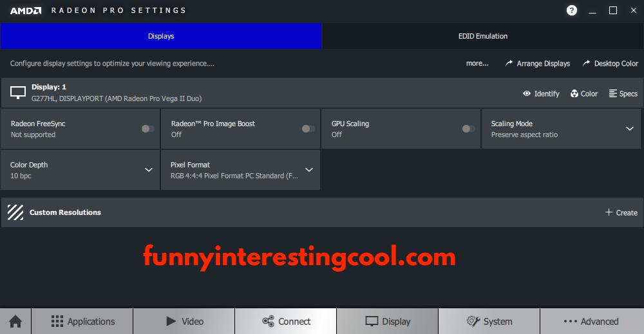Close the Radeon Pro Settings window
Screen dimensions: 644x334
click(633, 11)
